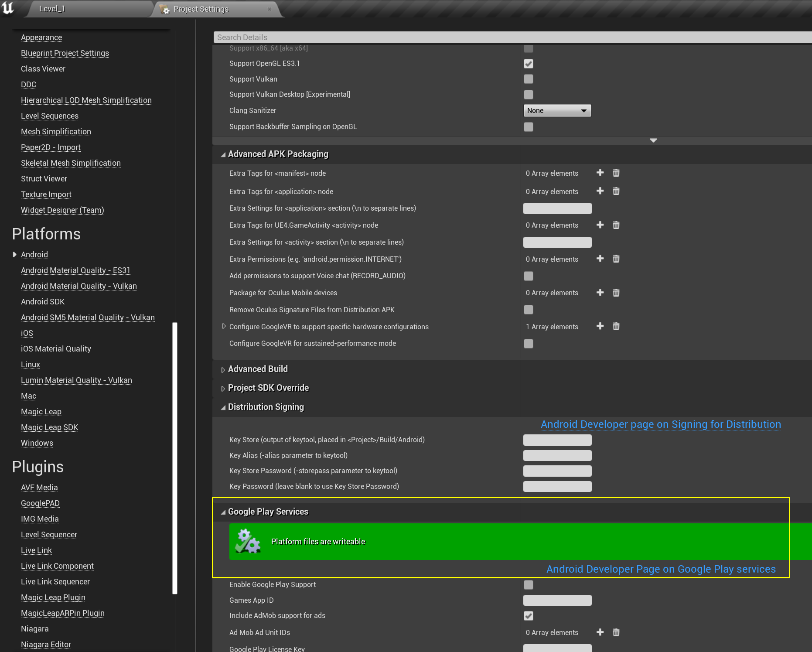Click the Key Password input field
The height and width of the screenshot is (652, 812).
557,486
